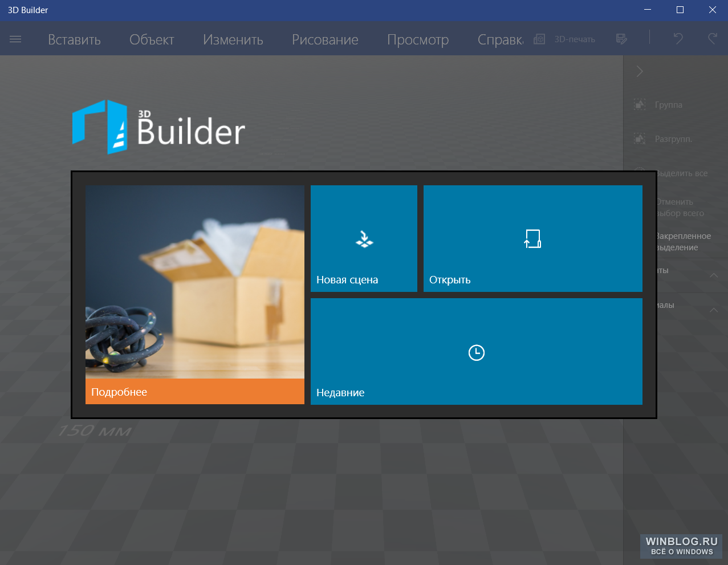Image resolution: width=728 pixels, height=565 pixels.
Task: Click the cardboard box thumbnail image
Action: (x=195, y=282)
